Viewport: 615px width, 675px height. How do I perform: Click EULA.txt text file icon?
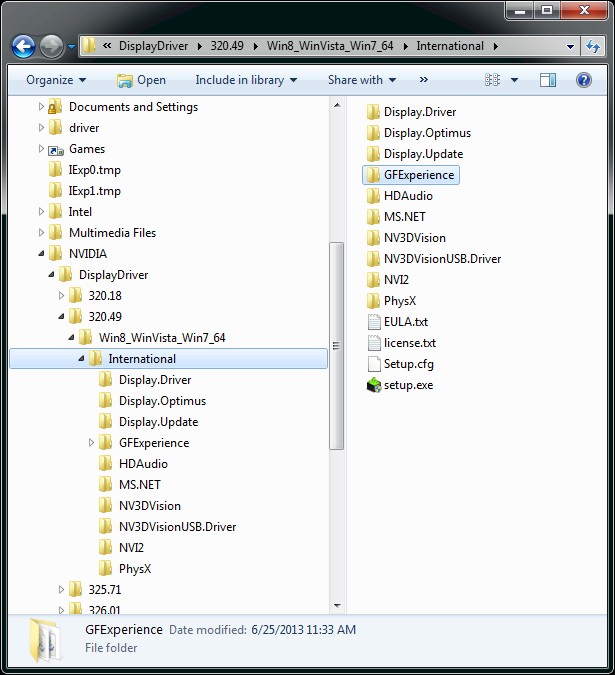pyautogui.click(x=374, y=322)
